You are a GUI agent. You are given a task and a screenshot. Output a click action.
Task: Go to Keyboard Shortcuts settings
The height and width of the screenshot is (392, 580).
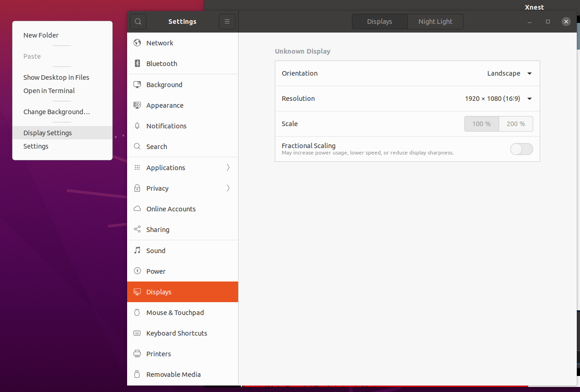tap(177, 333)
